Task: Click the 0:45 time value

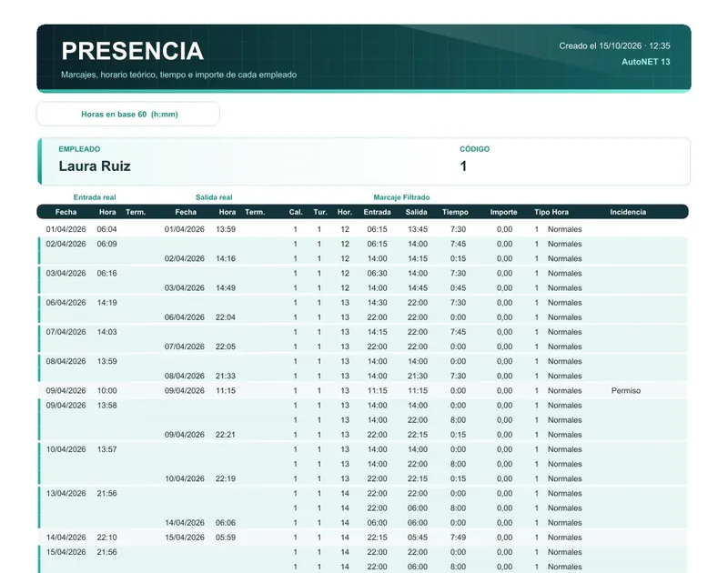Action: point(458,288)
